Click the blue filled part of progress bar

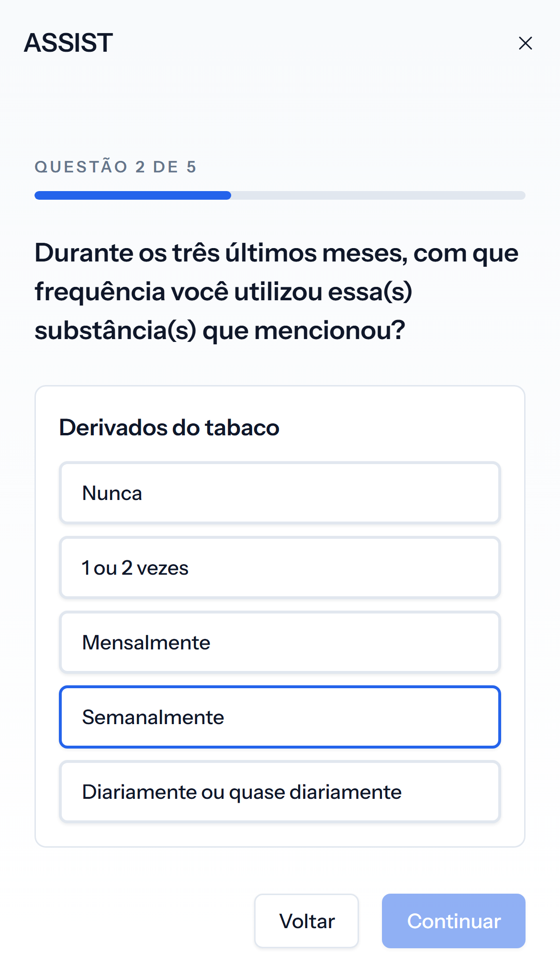point(133,195)
